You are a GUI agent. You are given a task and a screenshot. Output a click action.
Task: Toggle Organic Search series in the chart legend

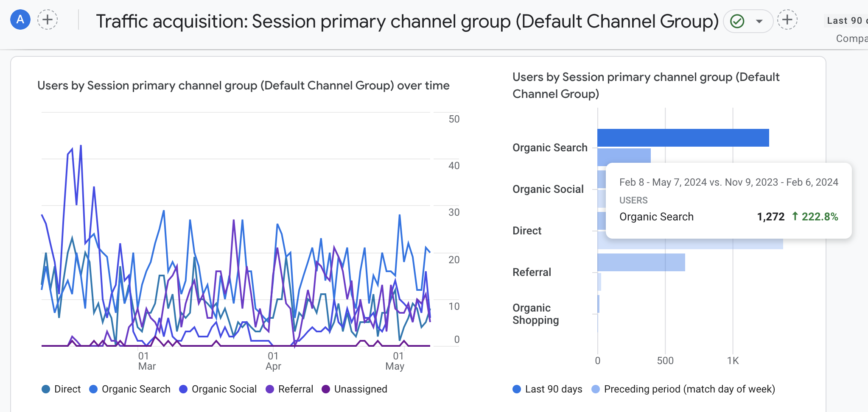130,389
